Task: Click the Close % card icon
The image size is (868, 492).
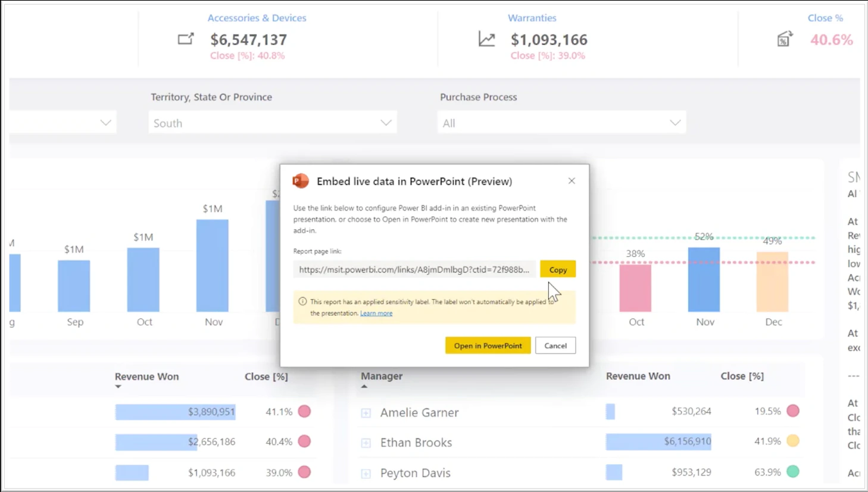Action: 785,39
